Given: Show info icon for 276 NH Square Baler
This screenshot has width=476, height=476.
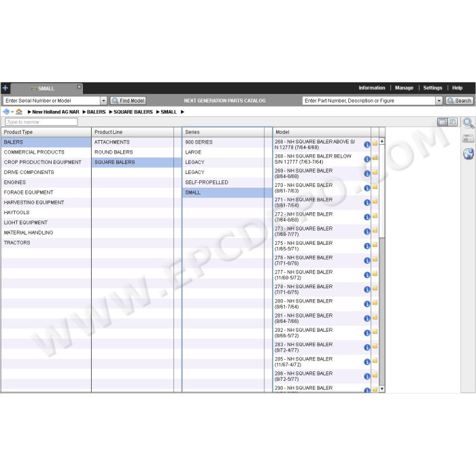Looking at the screenshot, I should coord(367,260).
